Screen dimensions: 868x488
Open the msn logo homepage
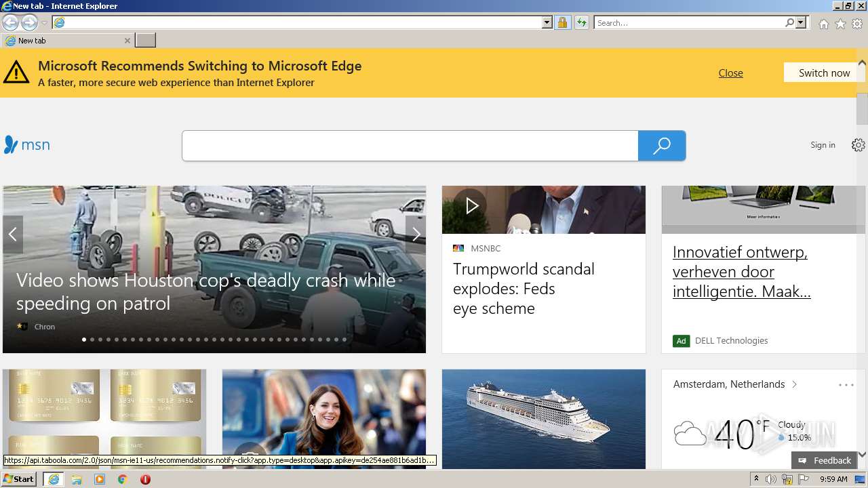[27, 144]
